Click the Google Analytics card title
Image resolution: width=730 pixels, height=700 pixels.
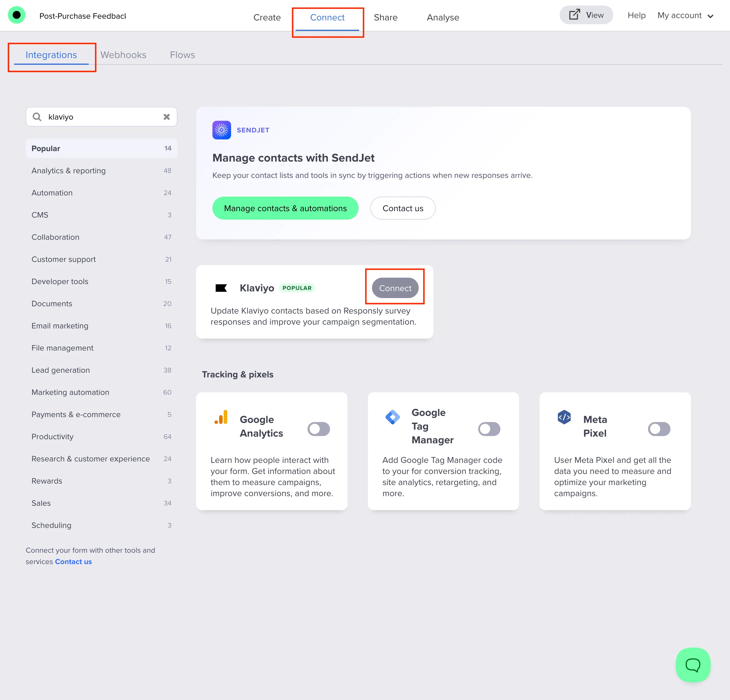(261, 426)
